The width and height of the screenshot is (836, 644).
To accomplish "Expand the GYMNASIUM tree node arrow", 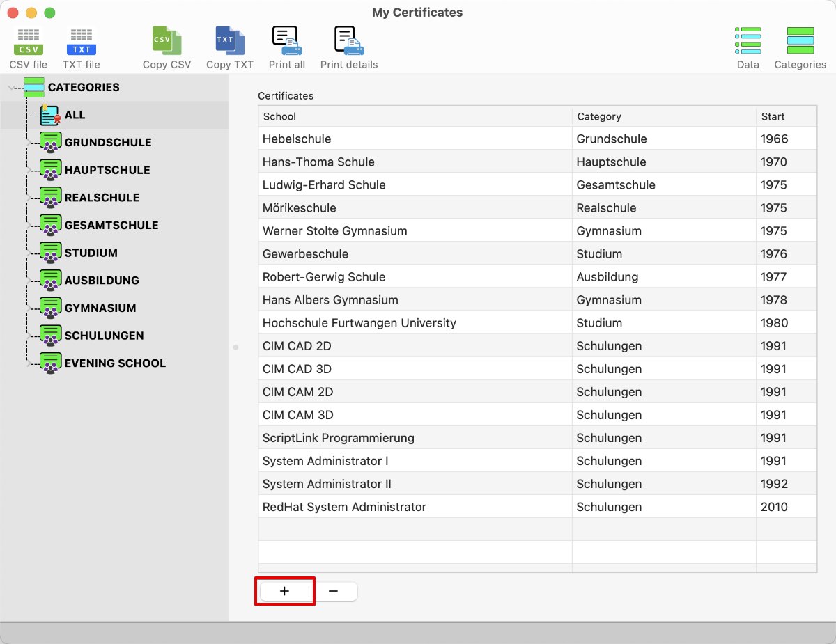I will [29, 308].
